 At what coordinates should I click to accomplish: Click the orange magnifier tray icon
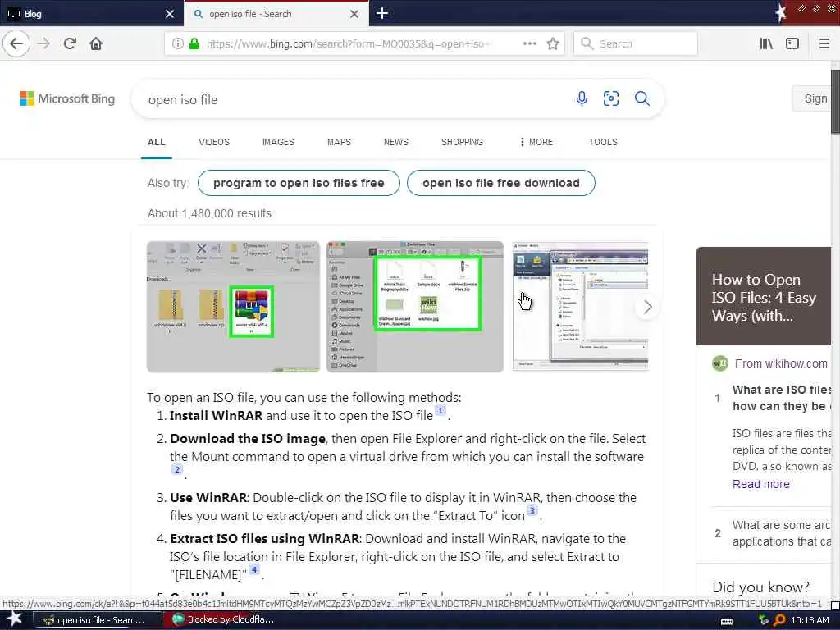[x=779, y=620]
